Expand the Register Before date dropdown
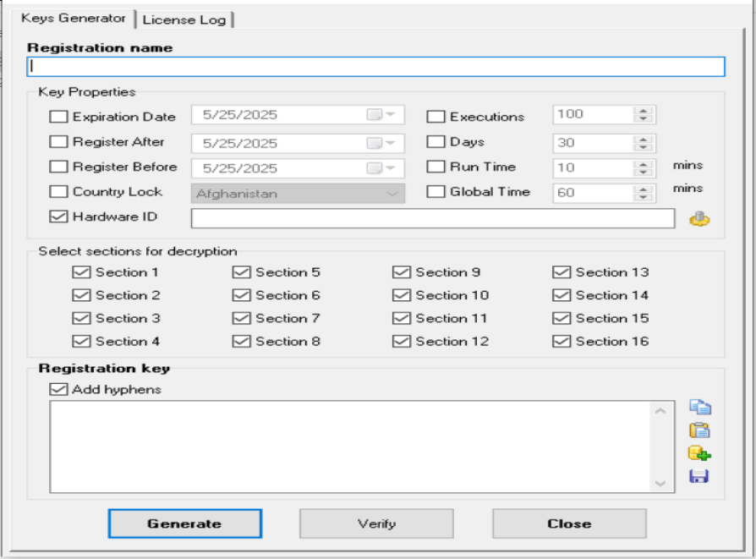The height and width of the screenshot is (559, 756). tap(390, 167)
